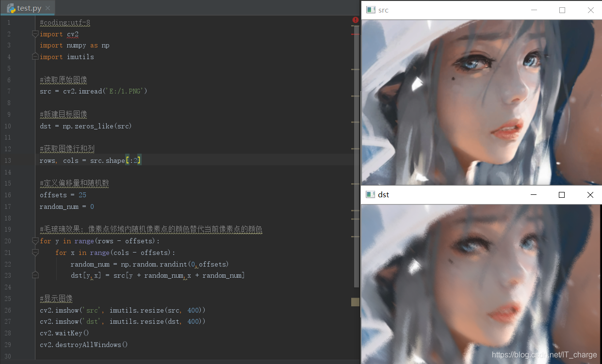Click the src image in the src window
The image size is (602, 364).
pyautogui.click(x=482, y=102)
